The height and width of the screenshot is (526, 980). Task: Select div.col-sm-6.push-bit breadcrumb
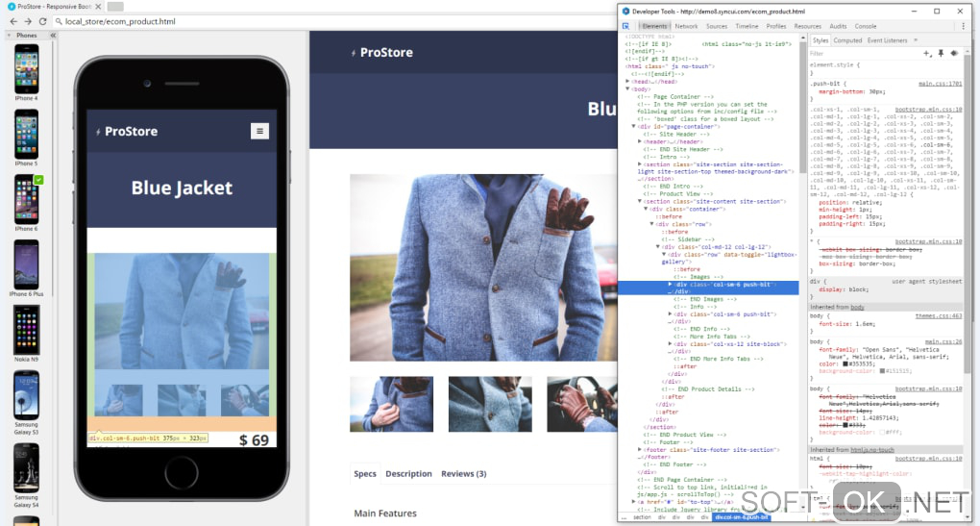742,517
